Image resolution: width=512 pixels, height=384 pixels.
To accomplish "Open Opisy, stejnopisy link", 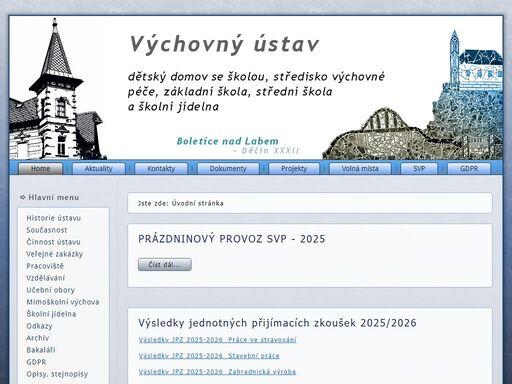I will [57, 374].
